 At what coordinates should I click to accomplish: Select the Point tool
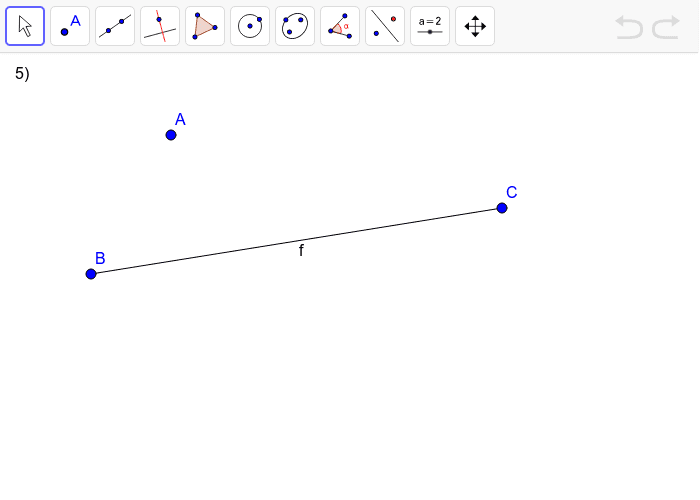tap(70, 26)
